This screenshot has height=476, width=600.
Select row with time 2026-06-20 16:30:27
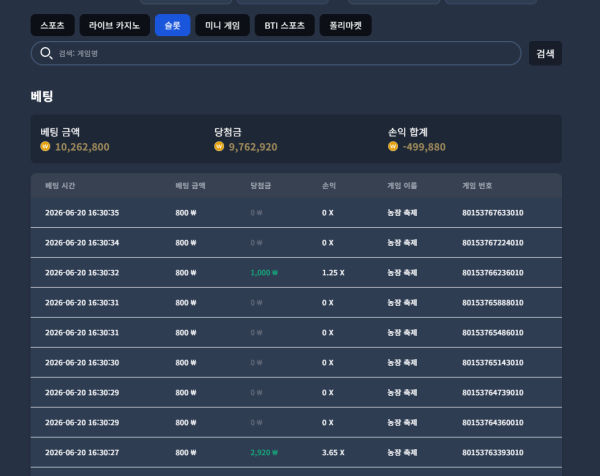pyautogui.click(x=296, y=452)
